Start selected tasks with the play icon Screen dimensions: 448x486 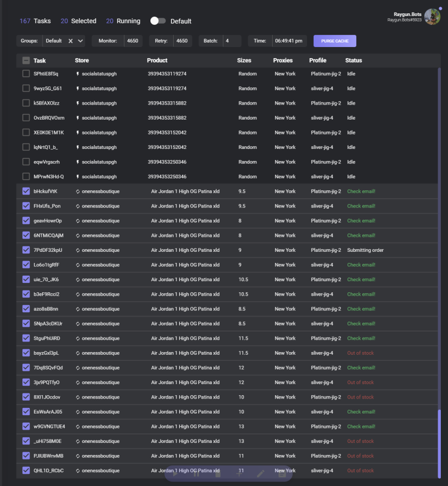[175, 474]
